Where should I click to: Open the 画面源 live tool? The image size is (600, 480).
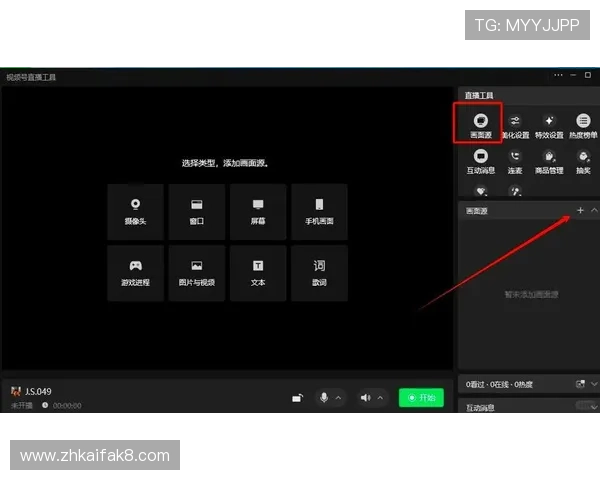point(480,126)
